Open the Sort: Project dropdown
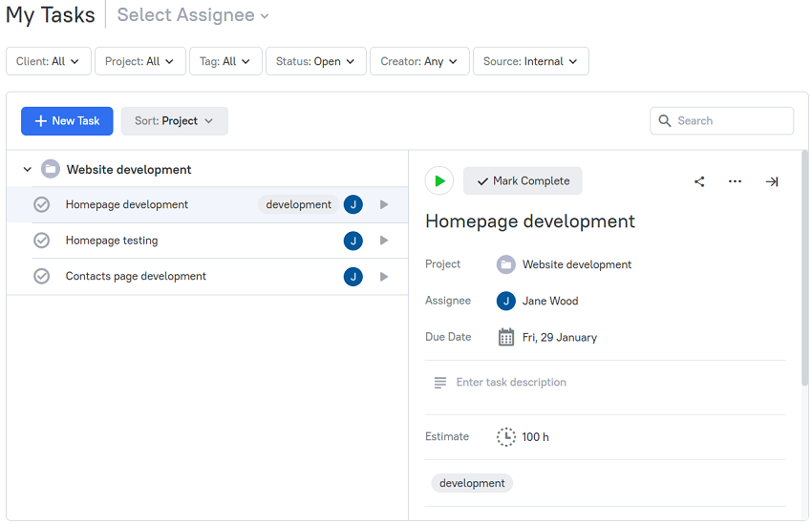The width and height of the screenshot is (812, 524). pos(175,121)
